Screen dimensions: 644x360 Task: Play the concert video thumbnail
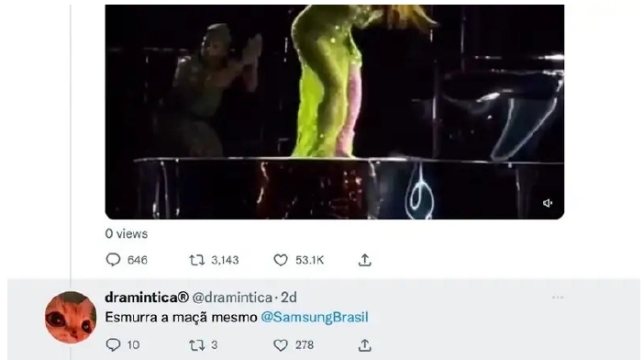pyautogui.click(x=334, y=112)
